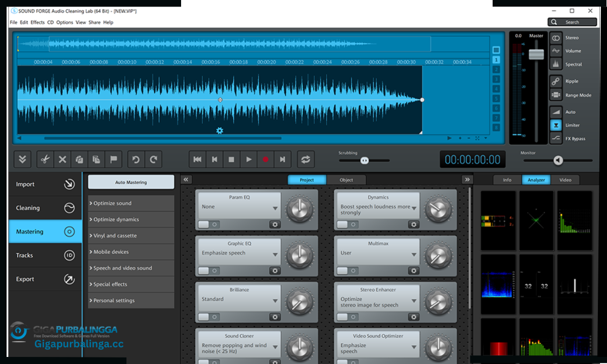Click the delete X toolbar icon
607x364 pixels.
(x=62, y=159)
